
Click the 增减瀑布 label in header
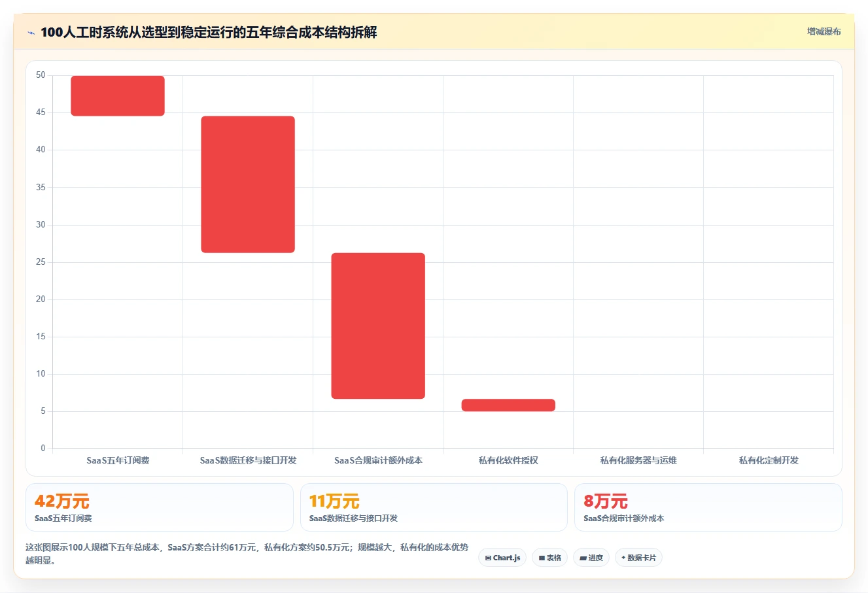click(x=824, y=31)
